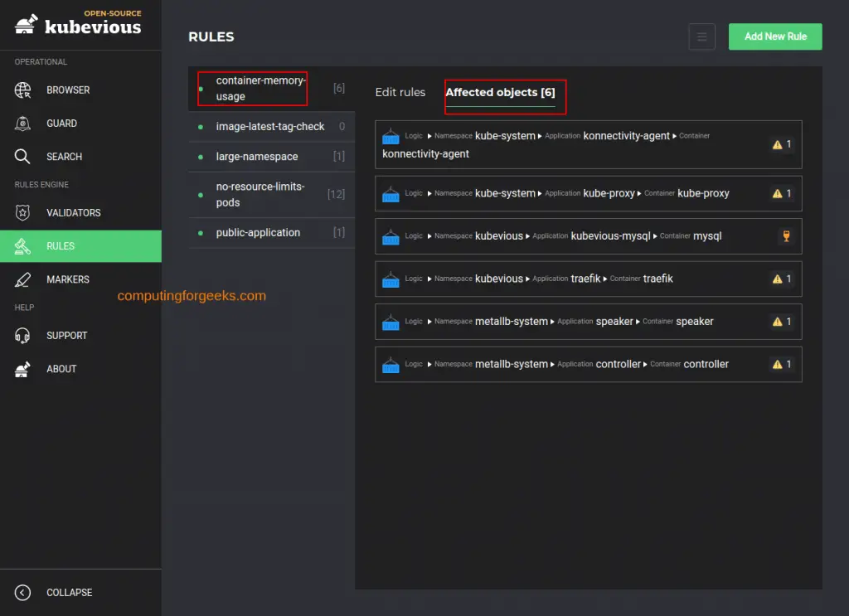Open the Browser globe icon

click(x=22, y=90)
